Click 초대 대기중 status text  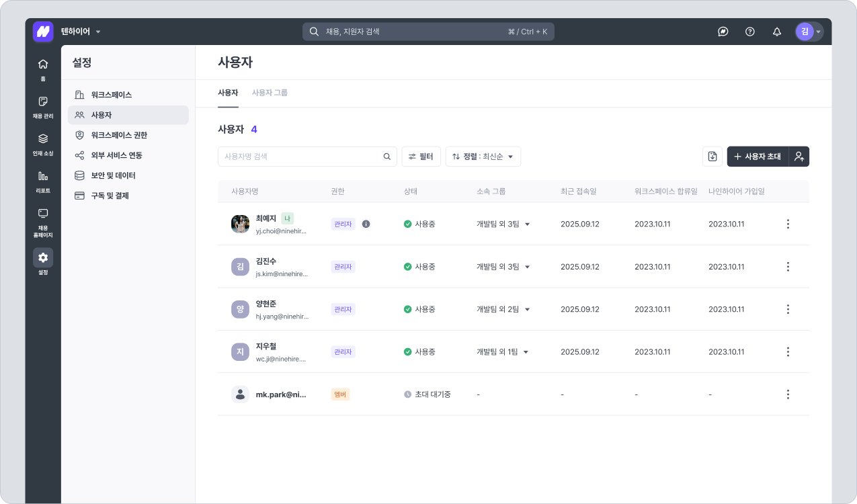[433, 394]
